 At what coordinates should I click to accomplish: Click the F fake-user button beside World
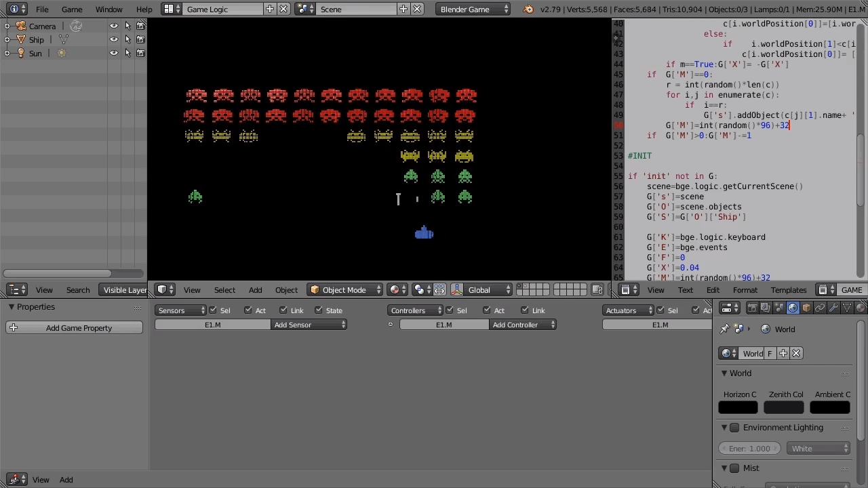(770, 353)
